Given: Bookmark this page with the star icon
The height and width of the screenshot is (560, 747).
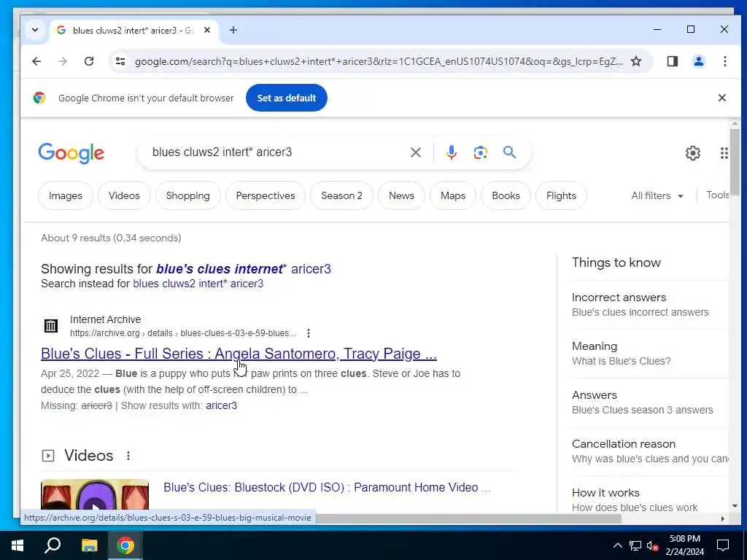Looking at the screenshot, I should coord(636,61).
